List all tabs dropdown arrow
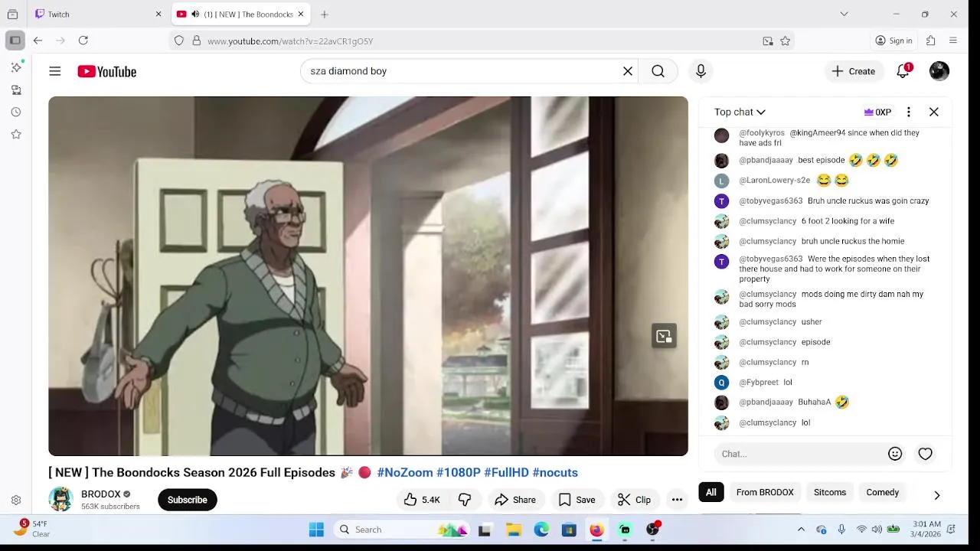Viewport: 980px width, 551px height. click(x=844, y=14)
